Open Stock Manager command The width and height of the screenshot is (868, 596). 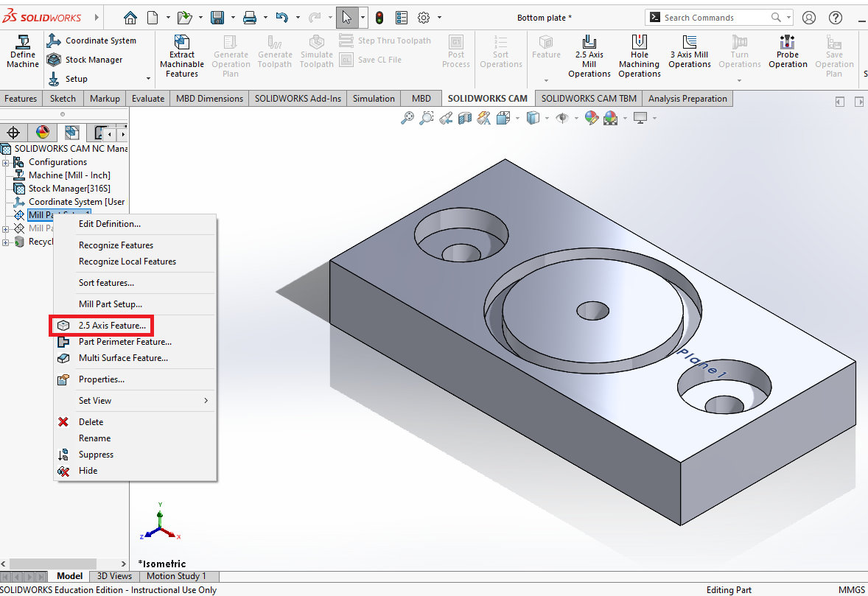coord(85,60)
